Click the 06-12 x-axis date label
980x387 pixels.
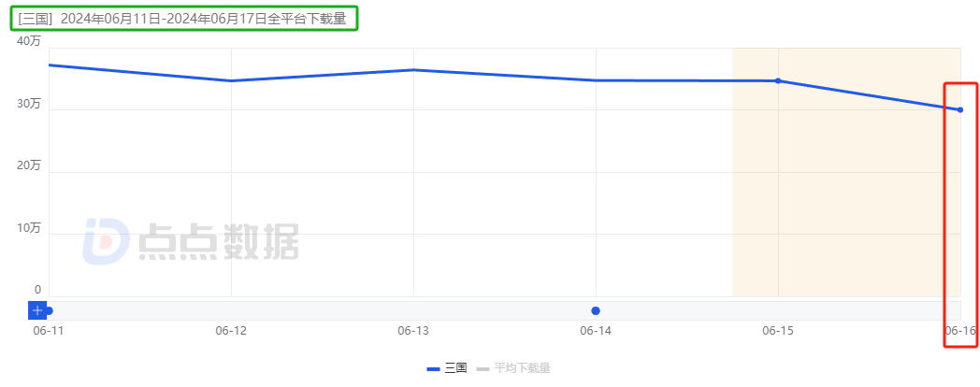tap(230, 331)
